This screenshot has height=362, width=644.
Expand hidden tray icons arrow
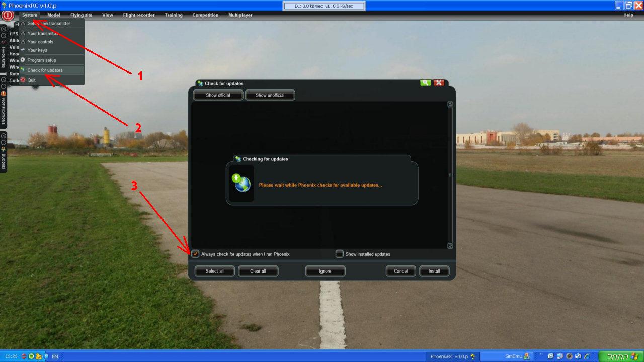(46, 356)
